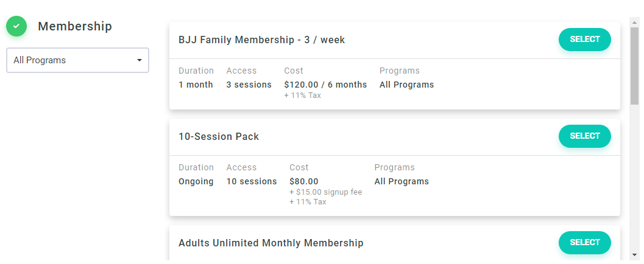Image resolution: width=644 pixels, height=264 pixels.
Task: Click the BJJ Family Membership - 3 / week title
Action: [x=262, y=40]
